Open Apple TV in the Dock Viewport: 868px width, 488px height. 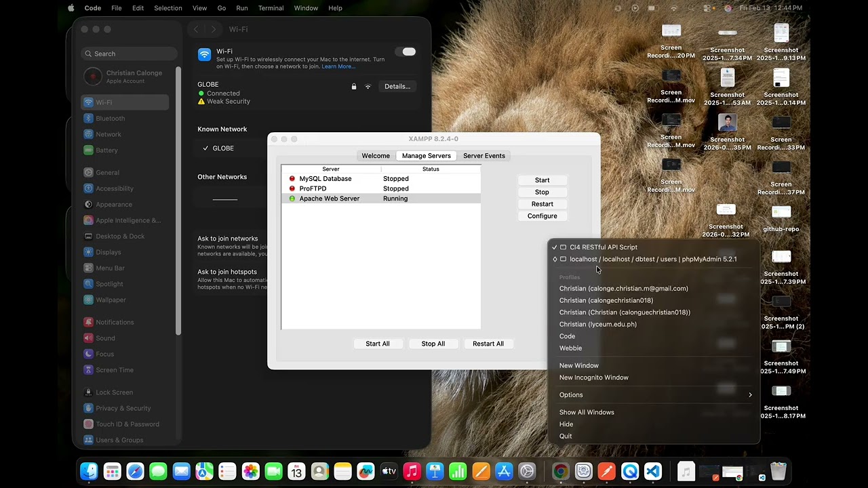pos(389,471)
